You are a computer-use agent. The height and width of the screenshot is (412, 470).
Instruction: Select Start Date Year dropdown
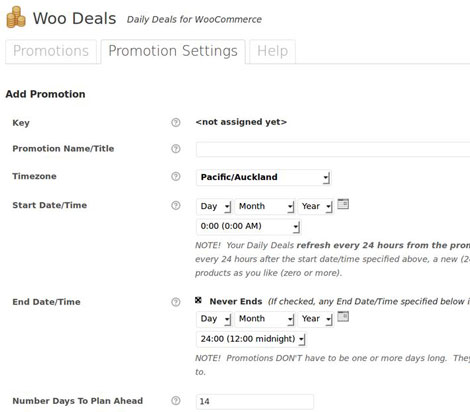click(316, 206)
